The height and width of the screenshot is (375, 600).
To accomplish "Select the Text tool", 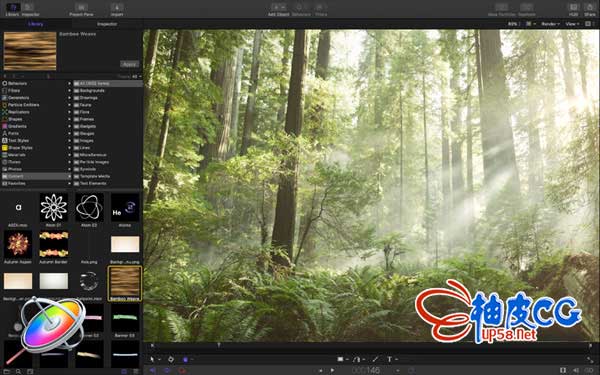I will coord(389,359).
